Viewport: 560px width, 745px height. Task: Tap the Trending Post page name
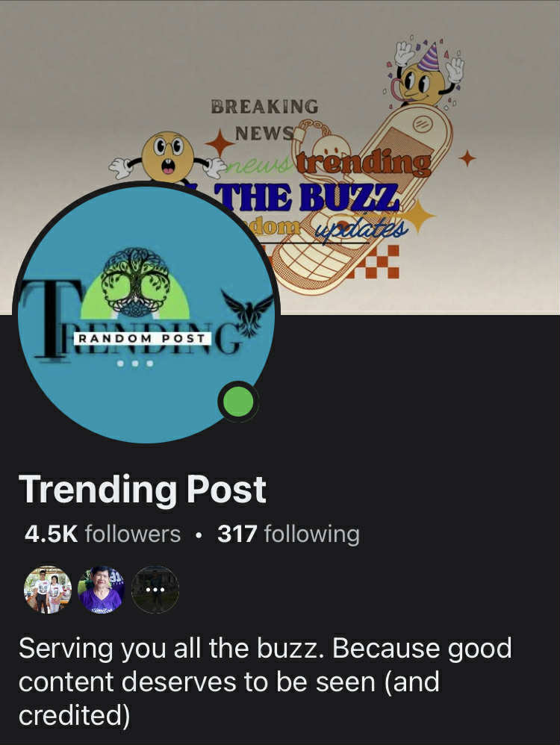click(142, 489)
